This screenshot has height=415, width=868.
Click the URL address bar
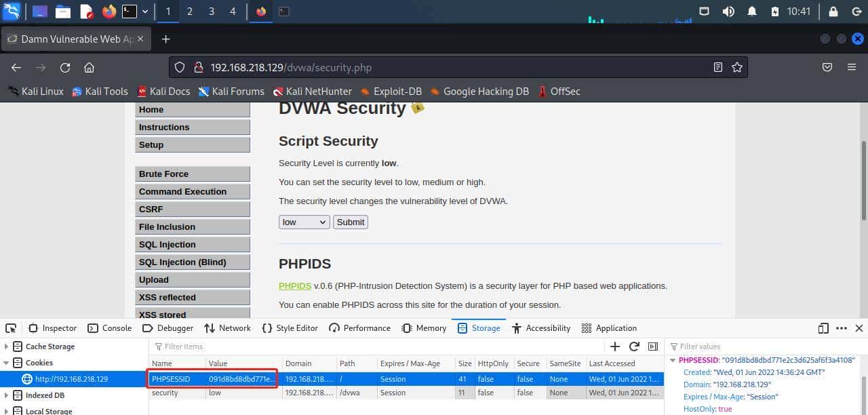[x=458, y=67]
